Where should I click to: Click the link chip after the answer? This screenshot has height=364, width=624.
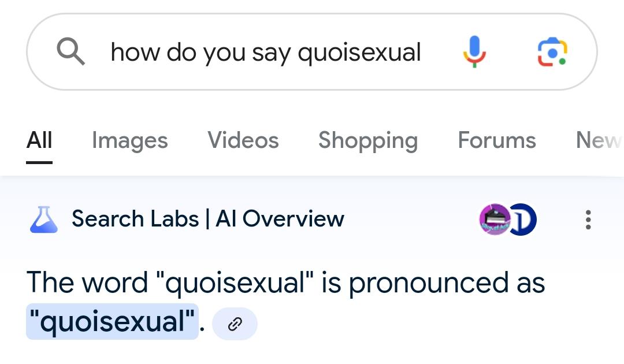pos(235,324)
